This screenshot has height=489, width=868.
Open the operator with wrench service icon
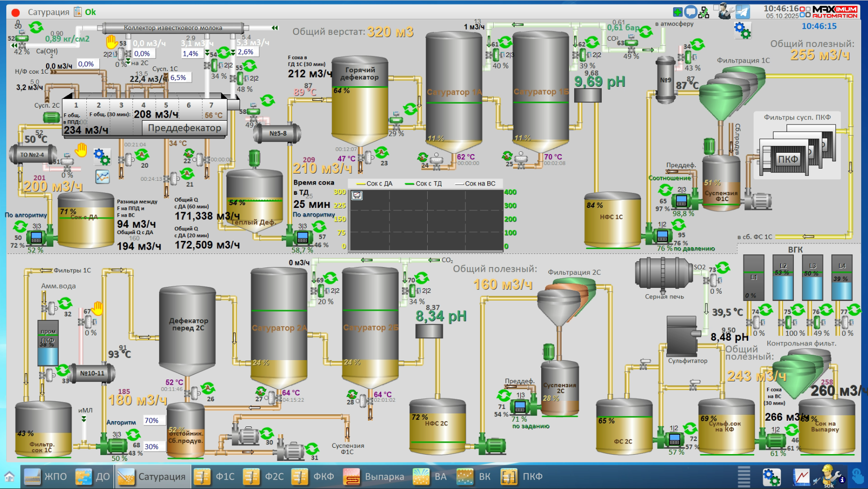click(x=726, y=11)
